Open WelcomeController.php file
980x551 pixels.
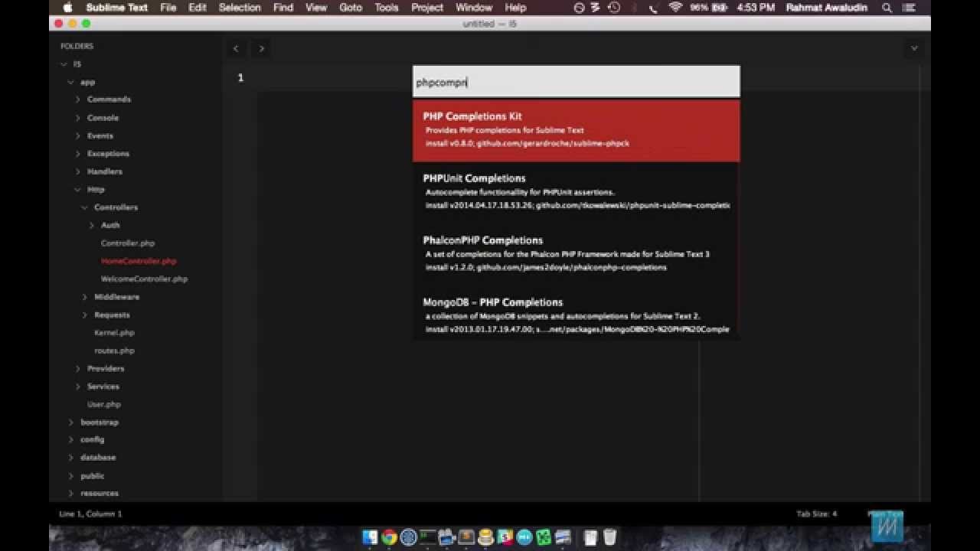point(144,279)
